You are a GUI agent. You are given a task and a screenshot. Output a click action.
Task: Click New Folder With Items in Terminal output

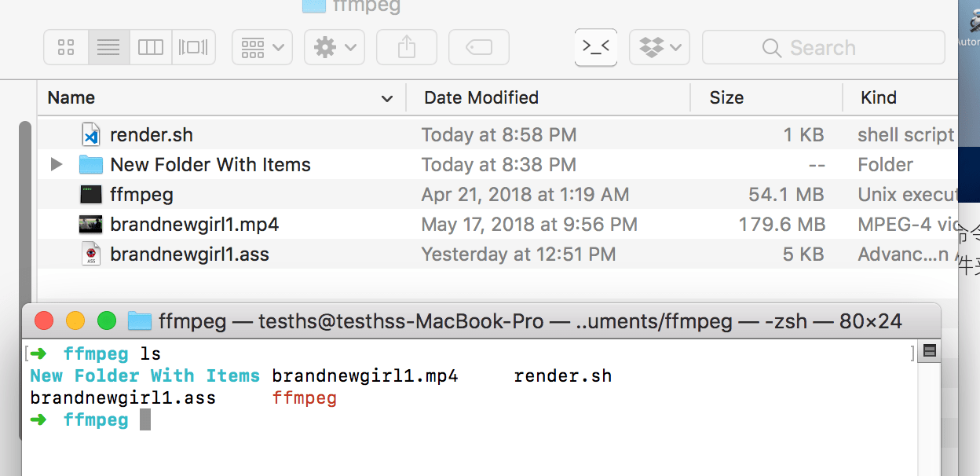(145, 375)
